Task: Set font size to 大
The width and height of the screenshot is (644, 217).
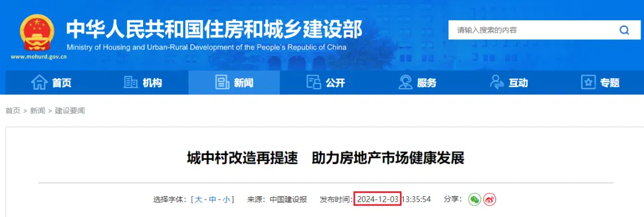Action: click(x=199, y=200)
